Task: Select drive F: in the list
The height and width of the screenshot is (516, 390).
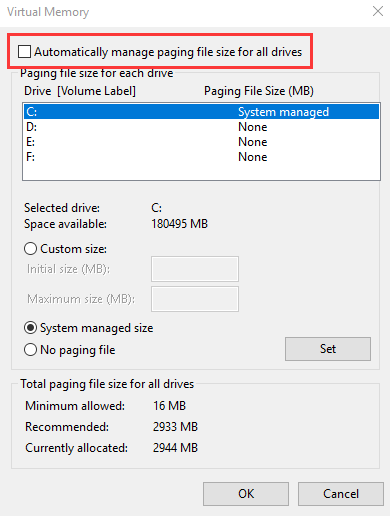Action: click(x=201, y=157)
